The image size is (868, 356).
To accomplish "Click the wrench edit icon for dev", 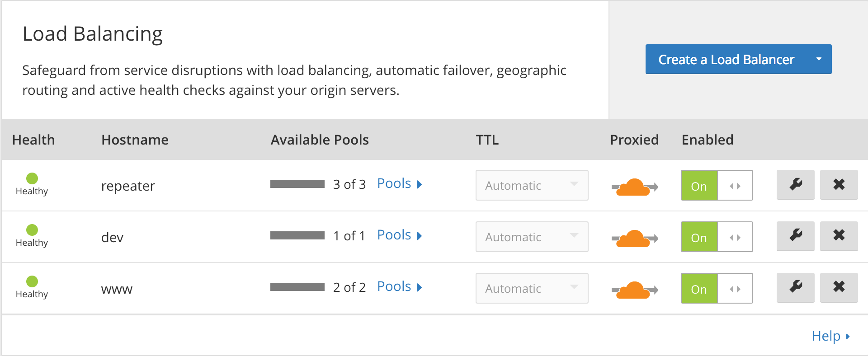I will [x=795, y=236].
